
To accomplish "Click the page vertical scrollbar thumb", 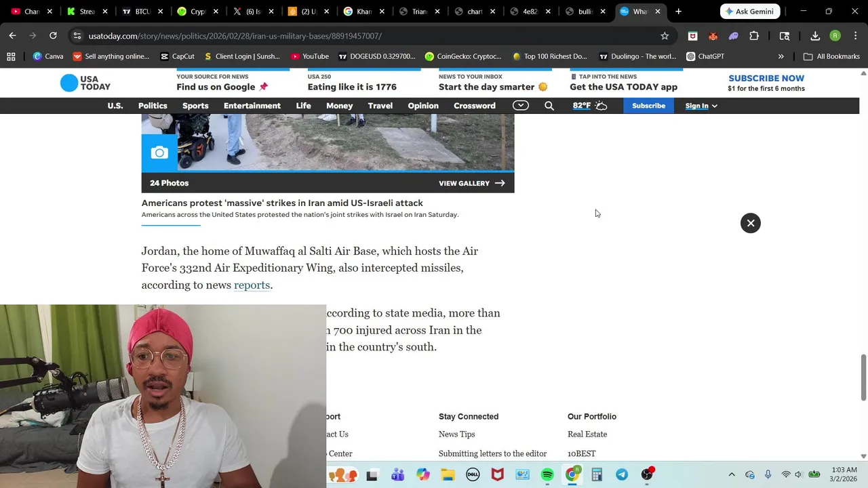I will click(x=863, y=377).
